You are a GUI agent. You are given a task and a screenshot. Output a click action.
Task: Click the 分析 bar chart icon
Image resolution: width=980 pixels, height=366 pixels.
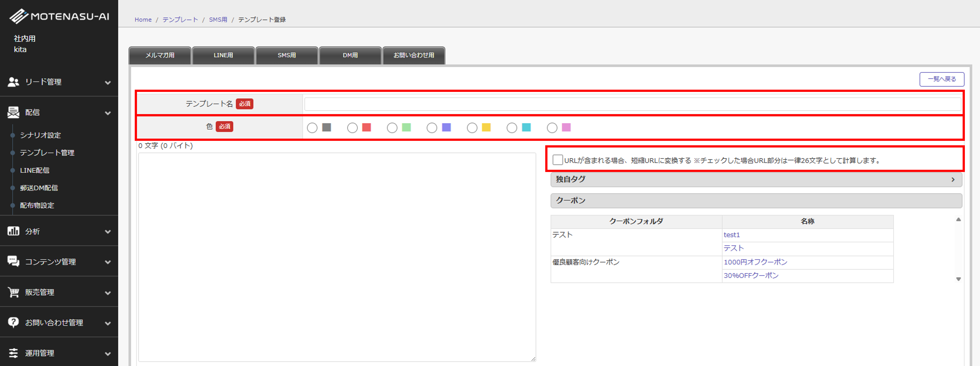[13, 231]
